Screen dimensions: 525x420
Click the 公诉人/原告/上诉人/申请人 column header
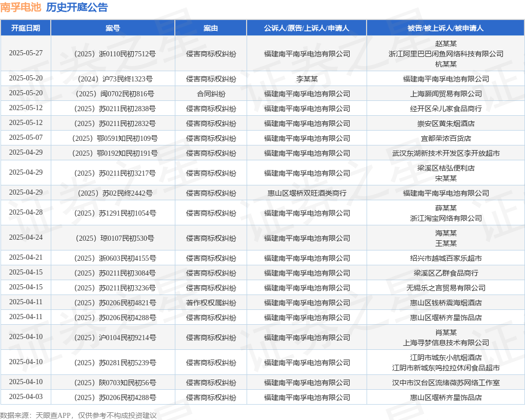(307, 28)
